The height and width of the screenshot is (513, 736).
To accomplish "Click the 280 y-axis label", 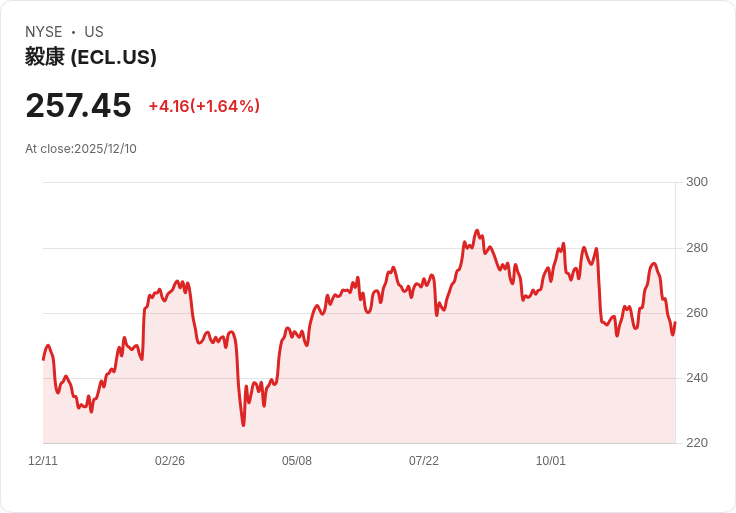I will pos(697,248).
